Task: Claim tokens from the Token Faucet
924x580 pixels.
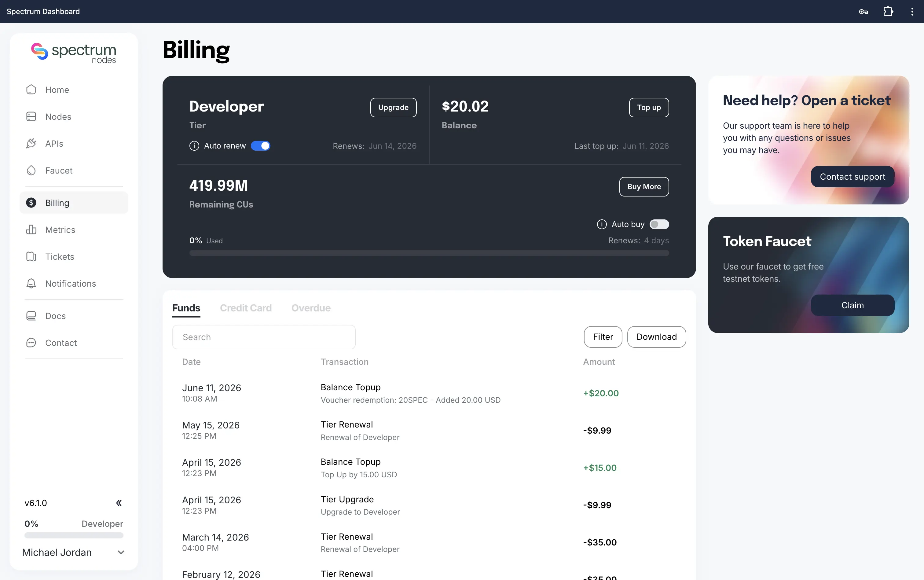Action: (852, 305)
